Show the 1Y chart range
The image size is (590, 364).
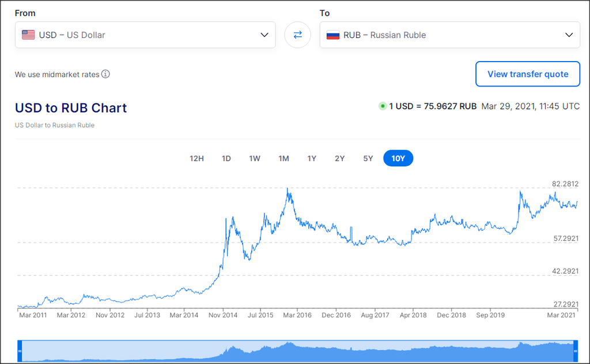point(312,158)
